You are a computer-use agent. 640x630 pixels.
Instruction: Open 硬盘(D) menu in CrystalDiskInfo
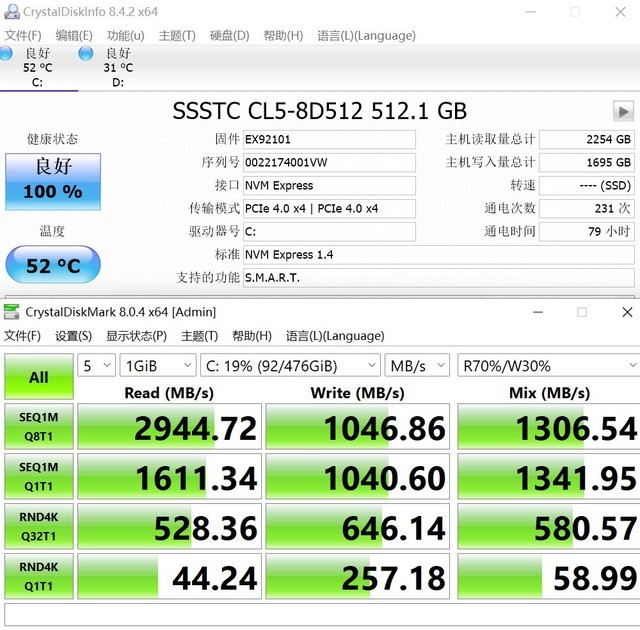[x=229, y=35]
